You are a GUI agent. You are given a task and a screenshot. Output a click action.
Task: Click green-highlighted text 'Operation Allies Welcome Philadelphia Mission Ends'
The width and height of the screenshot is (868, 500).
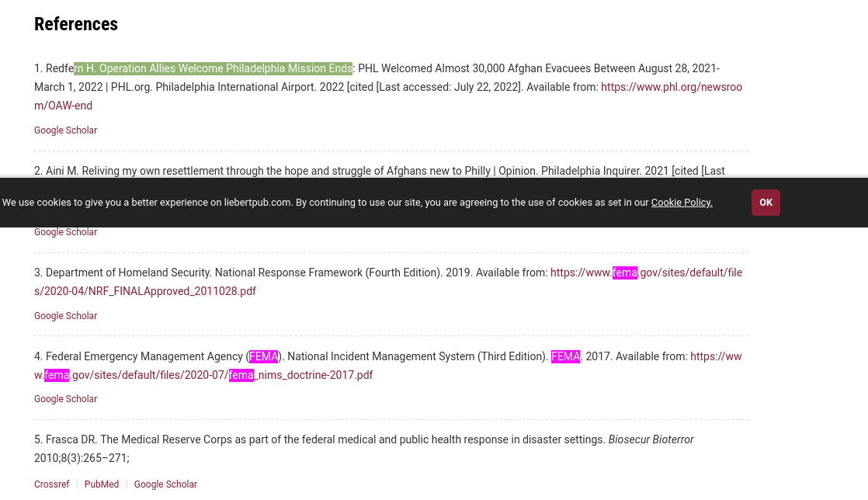pos(225,68)
